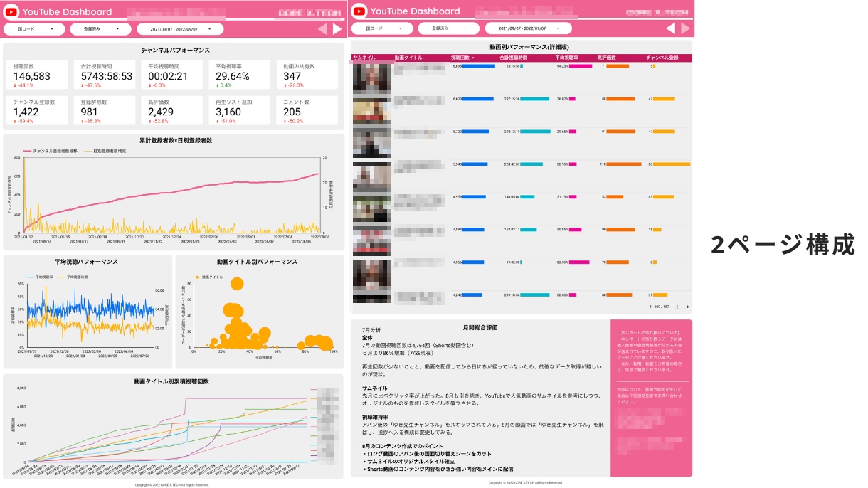Click the 月間総合評価 section heading
This screenshot has height=488, width=868.
pos(480,328)
